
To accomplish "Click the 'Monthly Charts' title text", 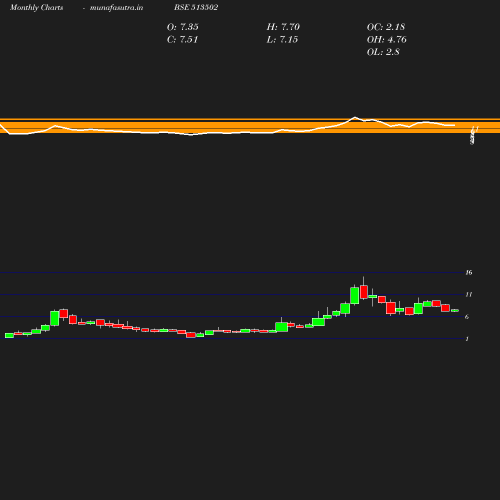I will click(x=37, y=7).
